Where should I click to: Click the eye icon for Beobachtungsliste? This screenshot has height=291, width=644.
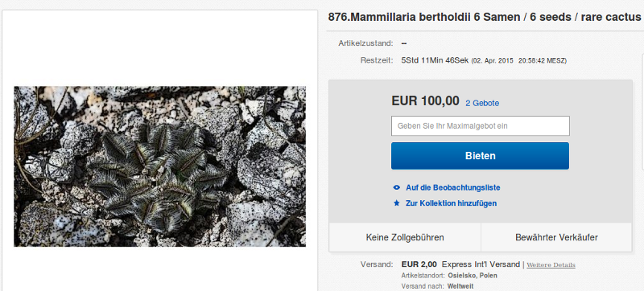pos(396,188)
